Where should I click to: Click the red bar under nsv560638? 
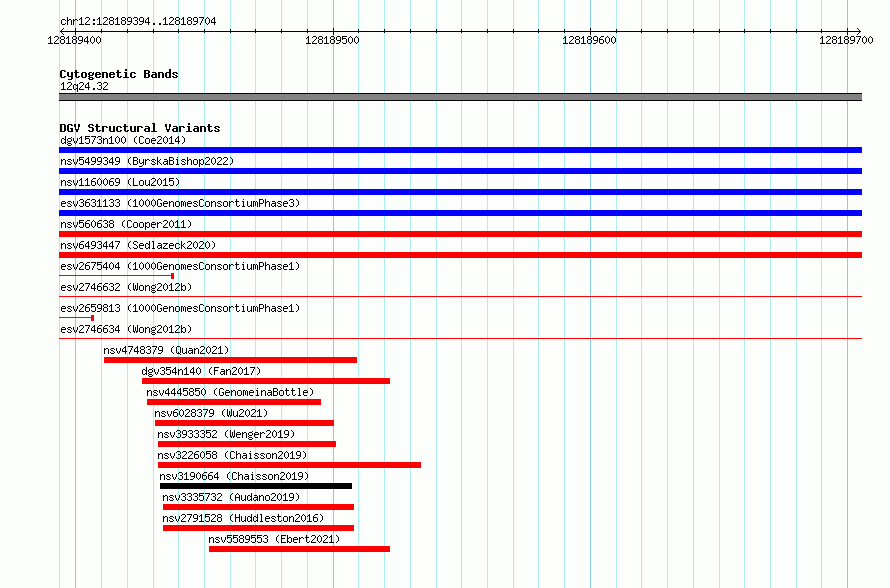click(x=460, y=234)
